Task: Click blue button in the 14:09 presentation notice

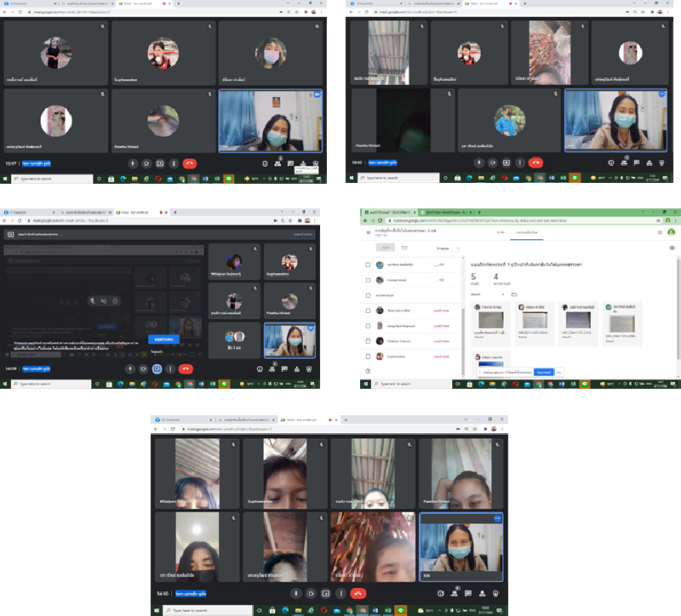Action: (x=163, y=339)
